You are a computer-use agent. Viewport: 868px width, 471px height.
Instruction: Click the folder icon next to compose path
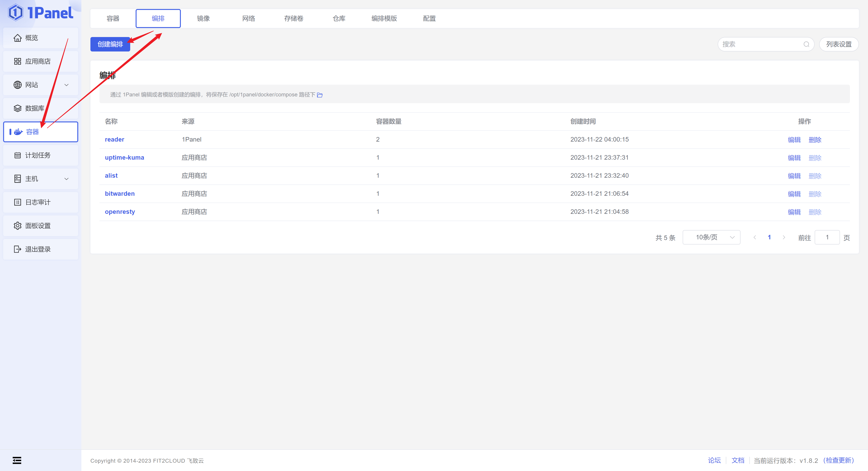[320, 95]
